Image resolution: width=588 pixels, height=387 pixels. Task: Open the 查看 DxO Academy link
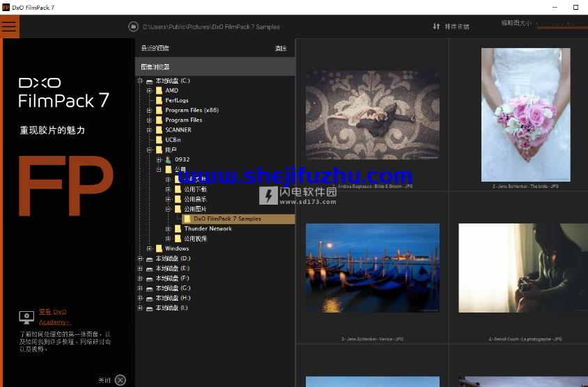point(55,317)
